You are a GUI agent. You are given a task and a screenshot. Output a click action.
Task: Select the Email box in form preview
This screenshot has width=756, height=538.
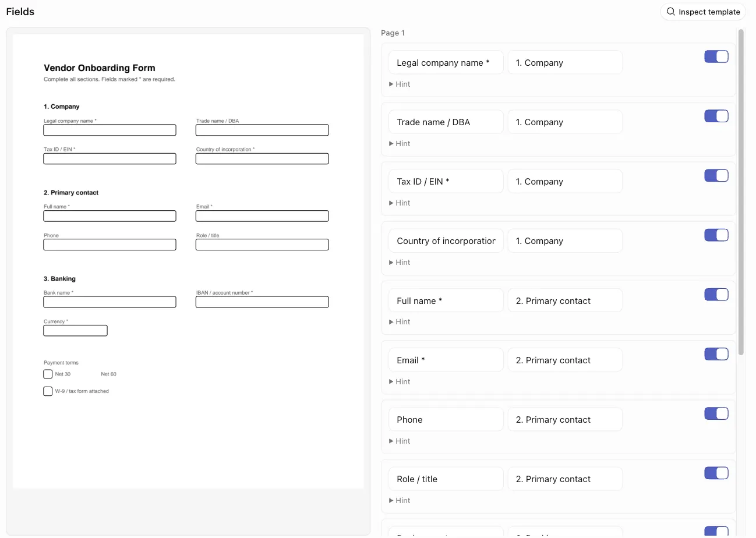pyautogui.click(x=262, y=216)
